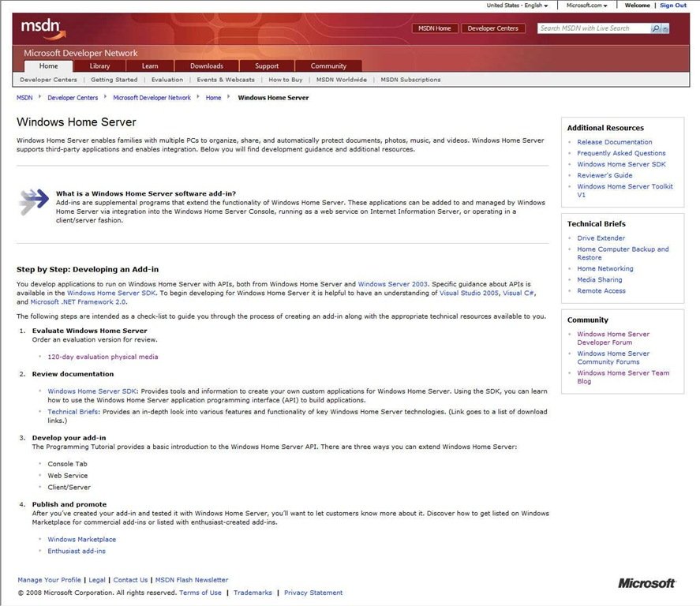The height and width of the screenshot is (606, 700).
Task: Expand the Microsoft.com dropdown
Action: coord(586,6)
